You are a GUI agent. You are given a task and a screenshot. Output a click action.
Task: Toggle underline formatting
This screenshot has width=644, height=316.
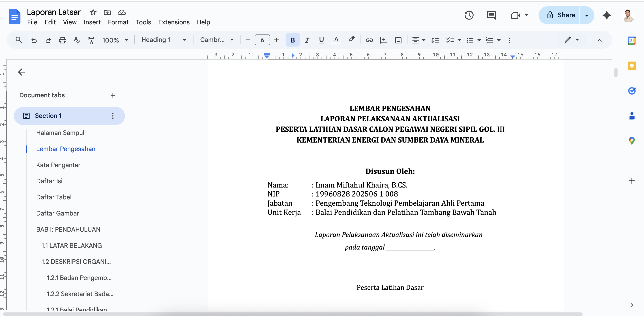(321, 40)
